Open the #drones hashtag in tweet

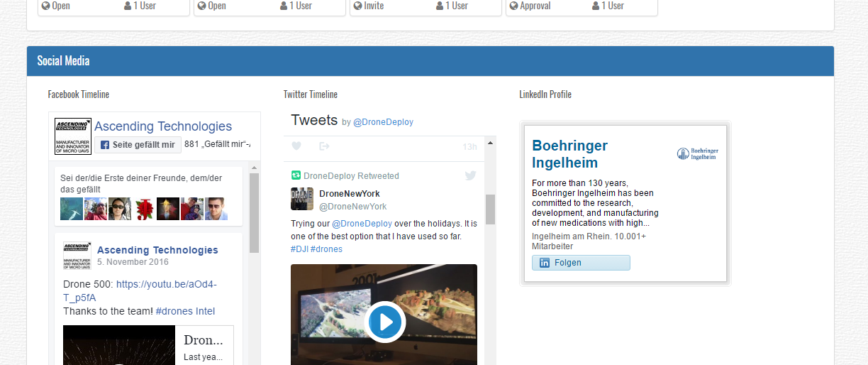coord(326,249)
